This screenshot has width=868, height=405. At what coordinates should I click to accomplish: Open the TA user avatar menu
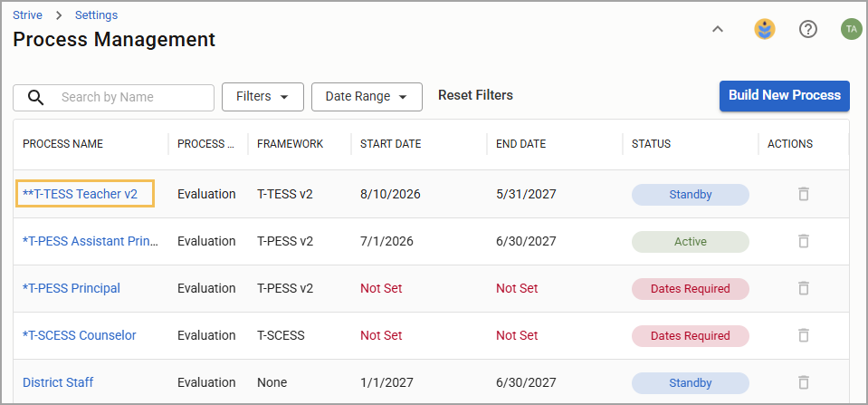pos(851,29)
